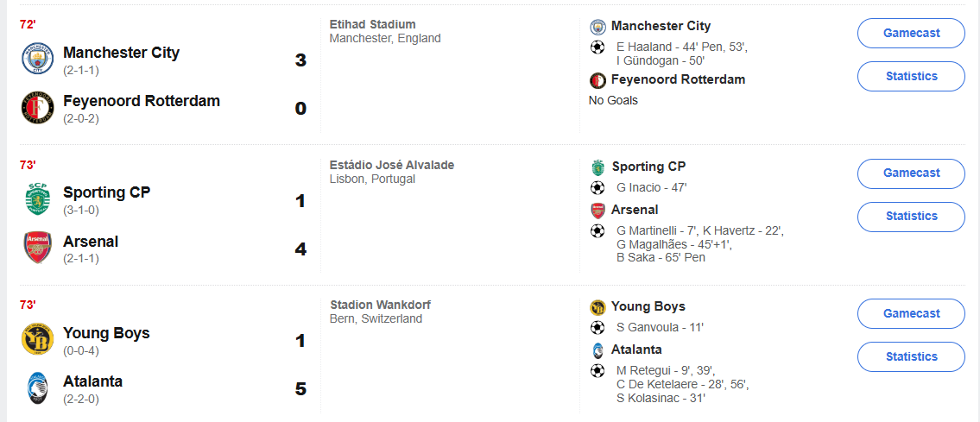Viewport: 980px width, 422px height.
Task: Open Gamecast for Sporting CP vs Arsenal
Action: [911, 173]
